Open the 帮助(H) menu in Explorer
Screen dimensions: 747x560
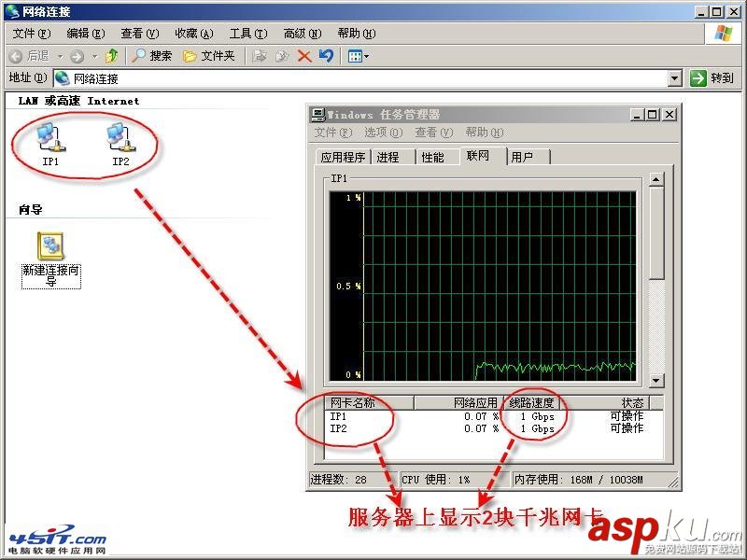click(x=357, y=34)
